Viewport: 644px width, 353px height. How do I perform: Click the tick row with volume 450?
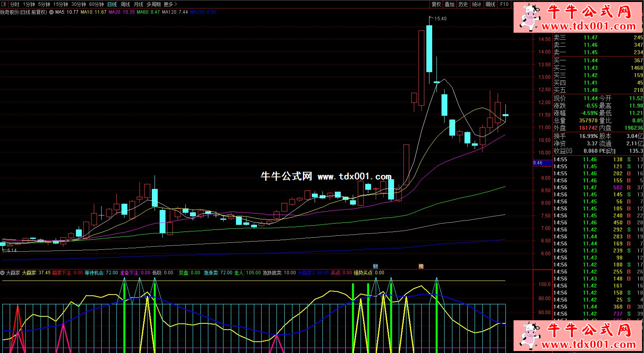598,222
